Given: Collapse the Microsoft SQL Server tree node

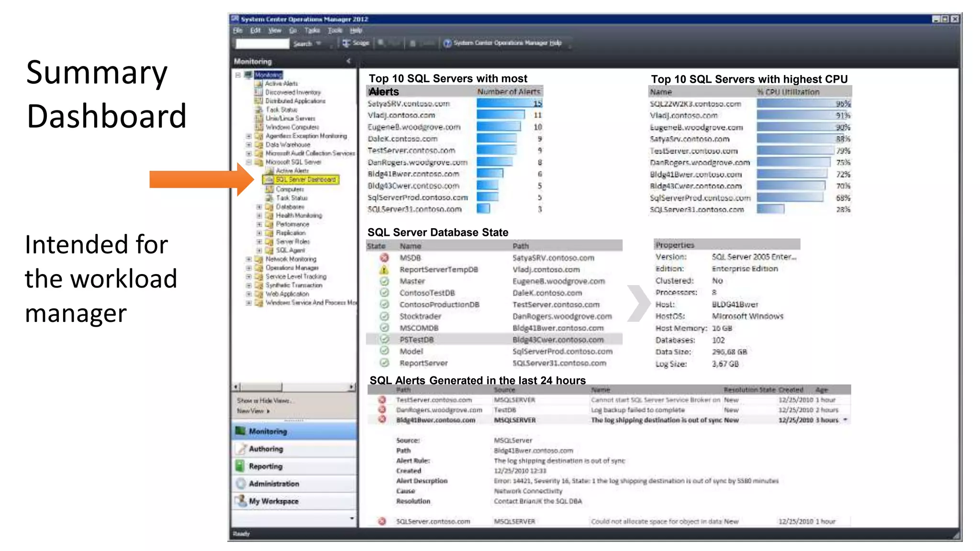Looking at the screenshot, I should 249,162.
